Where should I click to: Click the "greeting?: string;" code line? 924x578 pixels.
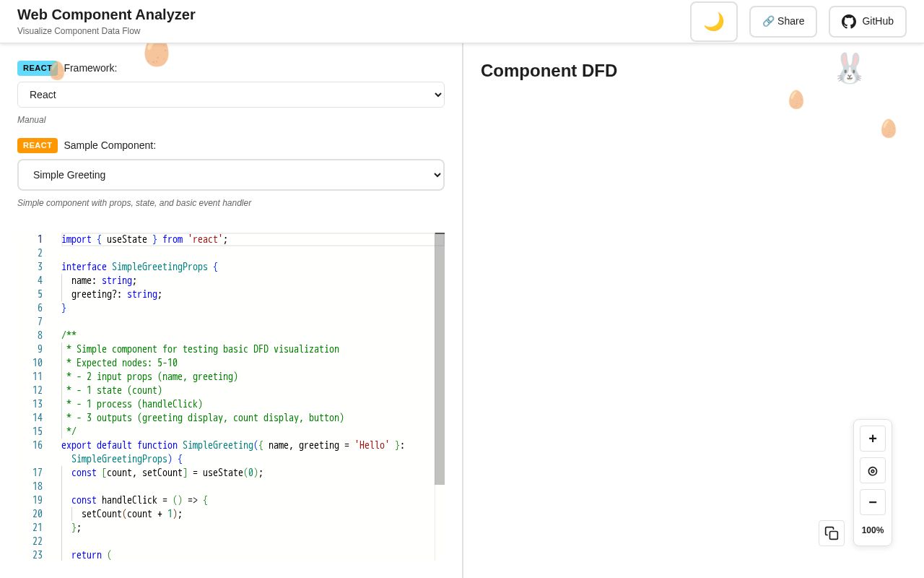pos(117,294)
